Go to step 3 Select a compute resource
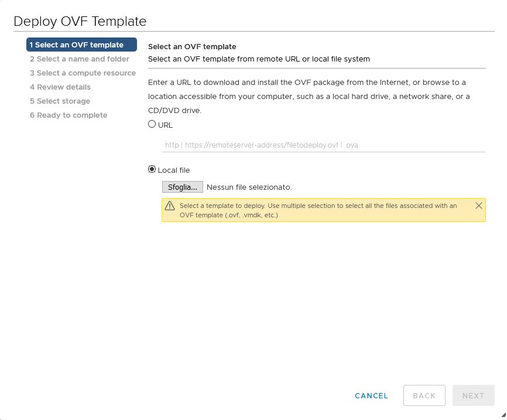Screen dimensions: 507x420 83,73
